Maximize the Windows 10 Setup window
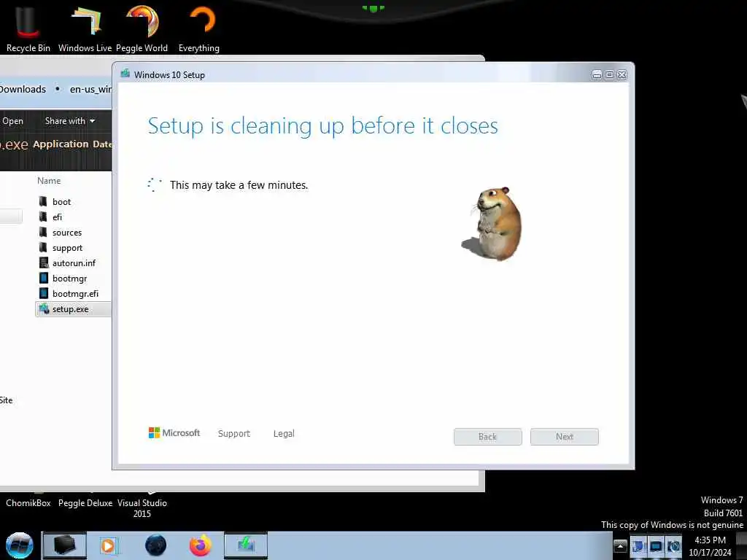Image resolution: width=747 pixels, height=560 pixels. [x=609, y=75]
